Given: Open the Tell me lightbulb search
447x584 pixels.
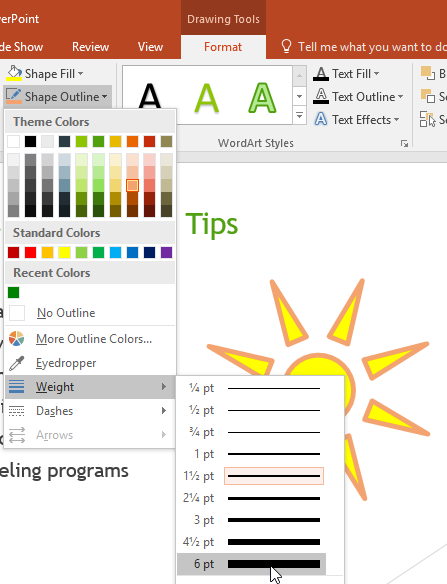Looking at the screenshot, I should (286, 47).
